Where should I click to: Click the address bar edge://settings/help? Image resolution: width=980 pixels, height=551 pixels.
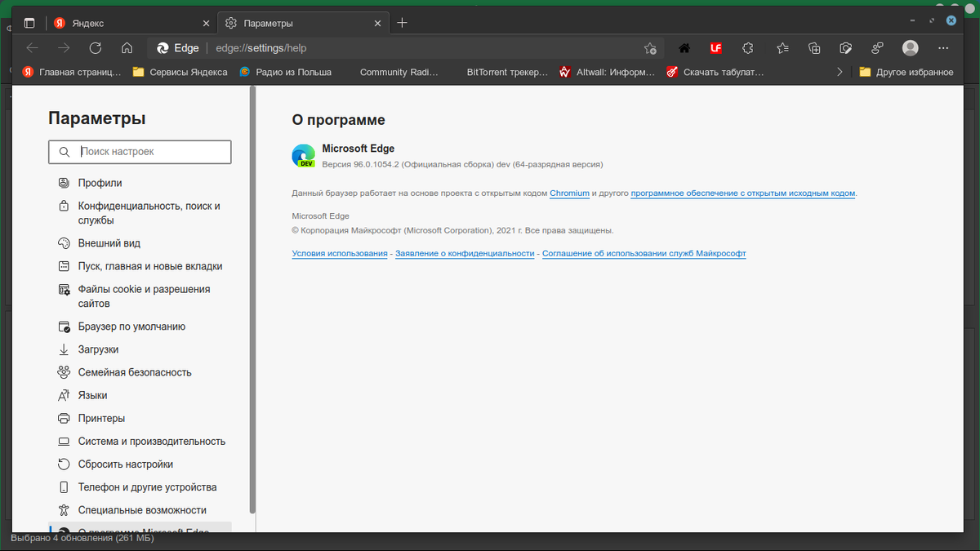(405, 48)
